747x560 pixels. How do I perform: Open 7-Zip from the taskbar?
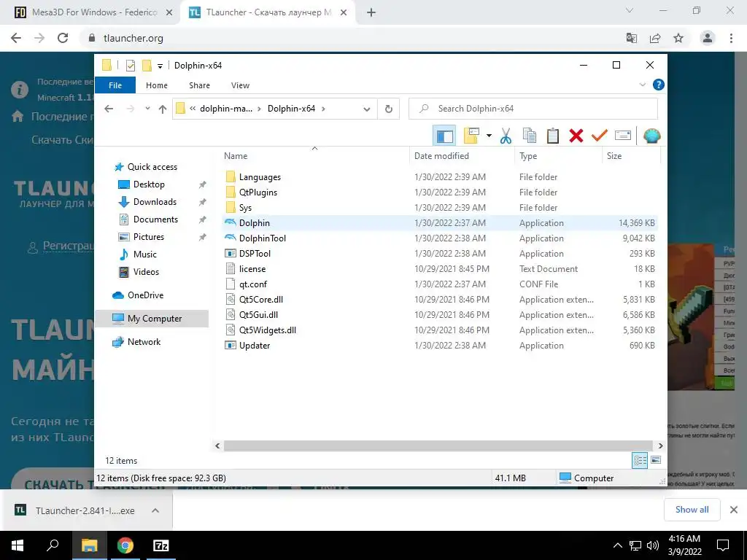(x=161, y=545)
